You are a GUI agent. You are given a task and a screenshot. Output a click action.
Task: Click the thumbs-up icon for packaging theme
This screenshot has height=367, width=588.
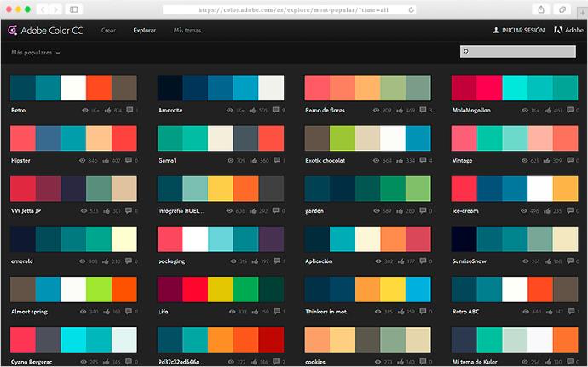(x=256, y=261)
